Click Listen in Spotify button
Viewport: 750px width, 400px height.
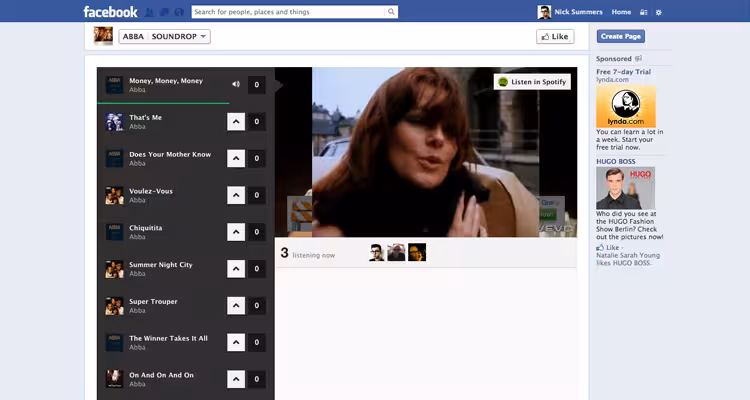tap(532, 82)
